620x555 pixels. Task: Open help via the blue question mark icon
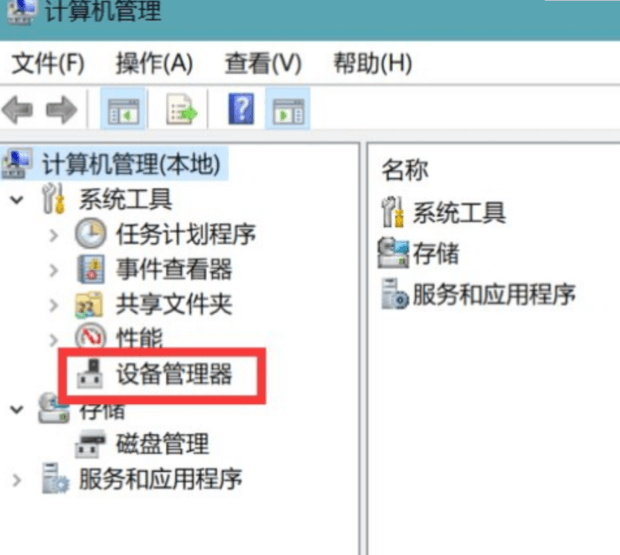(241, 109)
